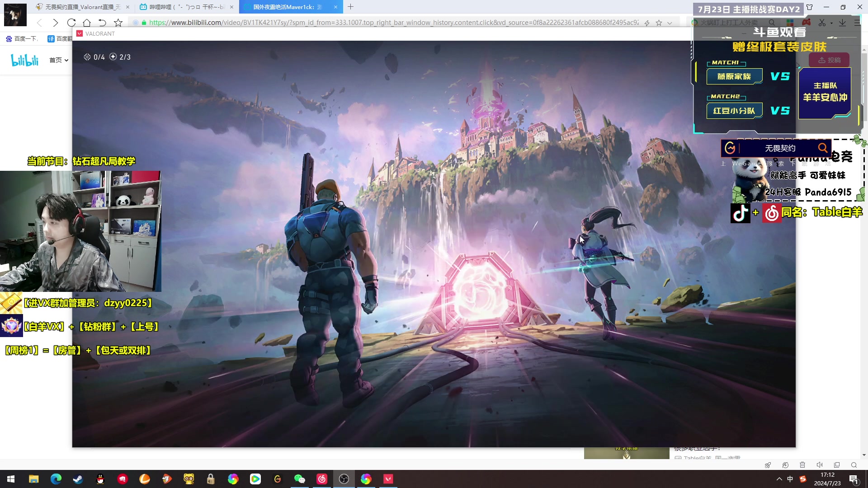Switch to 无畏契约直播 Valorant tab
868x488 pixels.
click(83, 7)
